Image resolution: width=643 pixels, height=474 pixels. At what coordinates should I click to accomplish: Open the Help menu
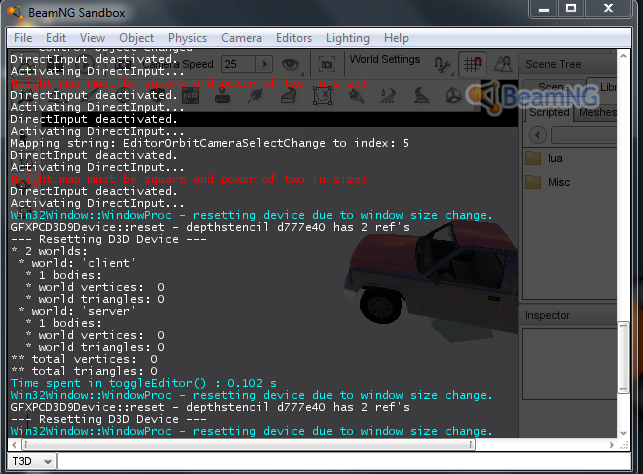396,38
